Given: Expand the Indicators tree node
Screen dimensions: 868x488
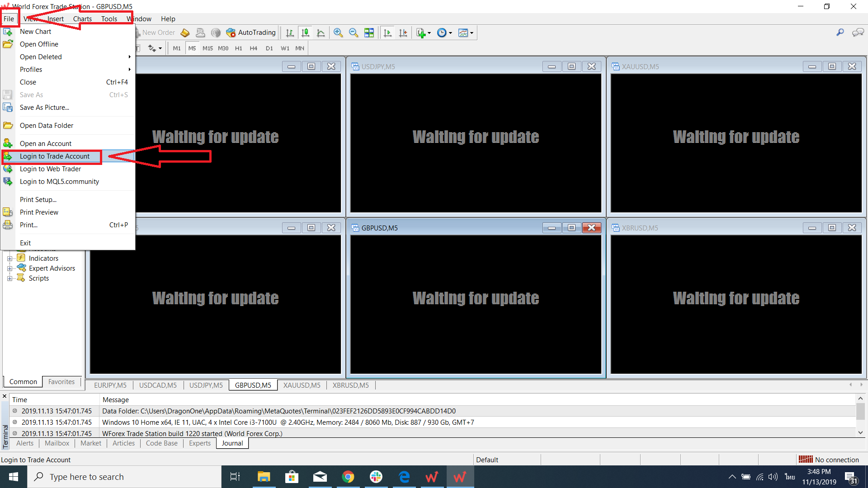Looking at the screenshot, I should click(x=9, y=258).
